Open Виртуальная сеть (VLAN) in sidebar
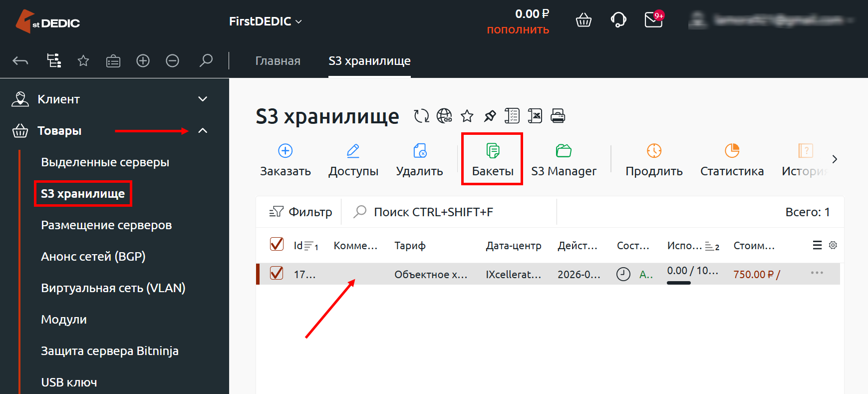868x394 pixels. point(113,288)
